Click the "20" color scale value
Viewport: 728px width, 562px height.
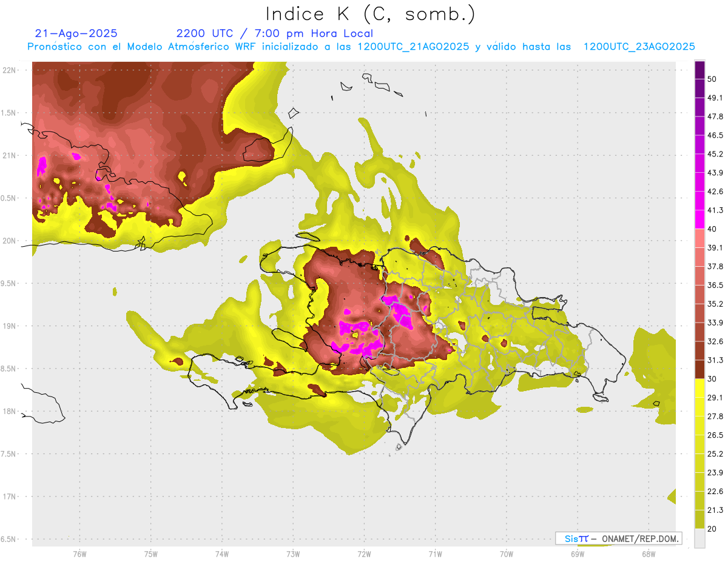tap(713, 529)
